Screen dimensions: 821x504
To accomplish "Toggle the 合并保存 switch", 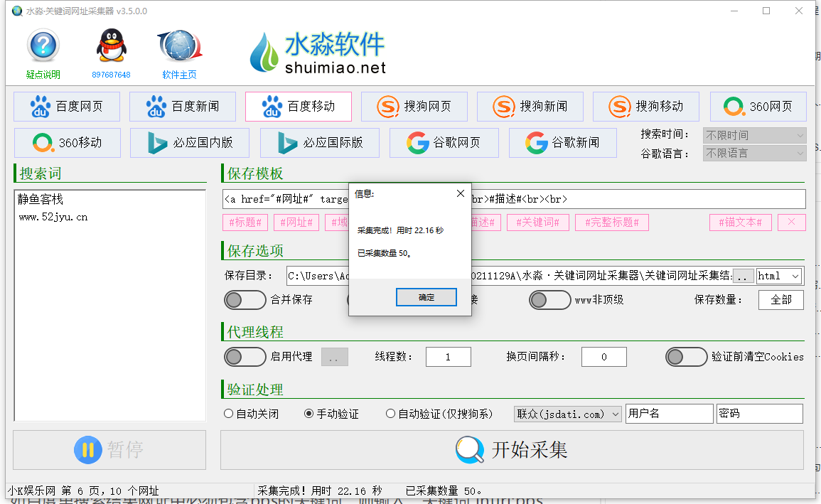I will coord(245,300).
